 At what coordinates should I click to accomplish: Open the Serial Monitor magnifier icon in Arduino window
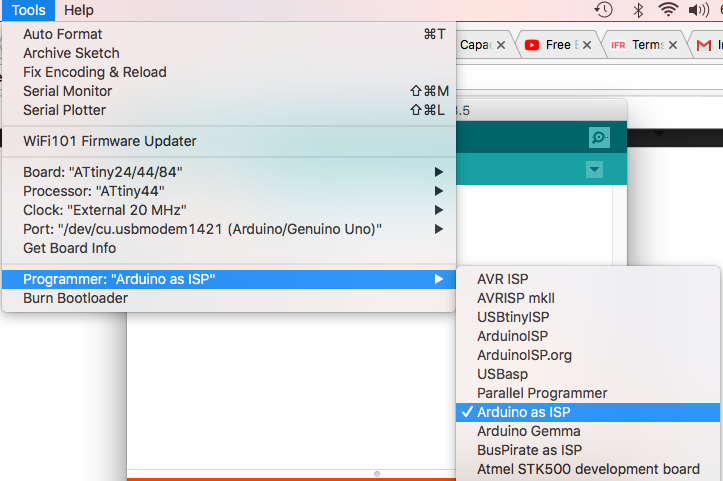click(x=599, y=137)
